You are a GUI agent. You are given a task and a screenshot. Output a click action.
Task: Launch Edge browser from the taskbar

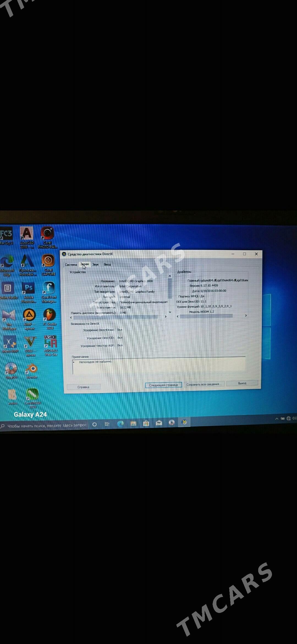coord(120,424)
